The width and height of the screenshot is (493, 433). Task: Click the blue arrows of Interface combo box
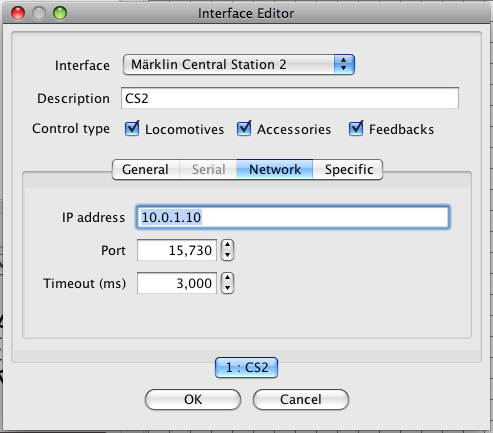344,64
